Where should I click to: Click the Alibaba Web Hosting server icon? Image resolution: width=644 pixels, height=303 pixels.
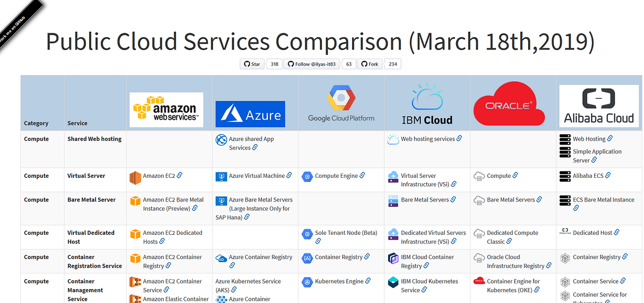(565, 139)
